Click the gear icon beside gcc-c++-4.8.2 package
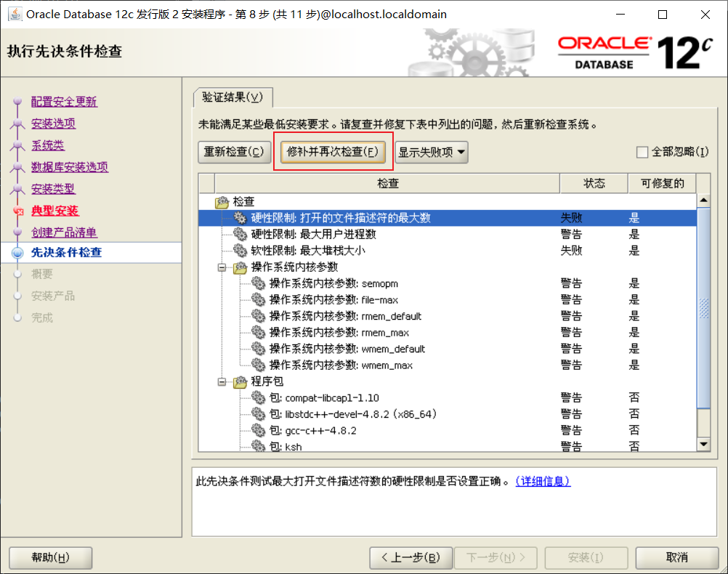 (x=258, y=430)
